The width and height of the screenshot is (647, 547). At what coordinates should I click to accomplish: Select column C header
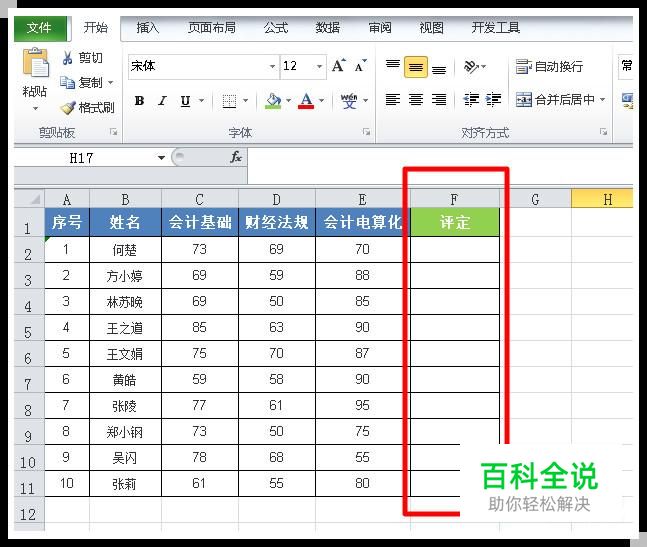200,199
